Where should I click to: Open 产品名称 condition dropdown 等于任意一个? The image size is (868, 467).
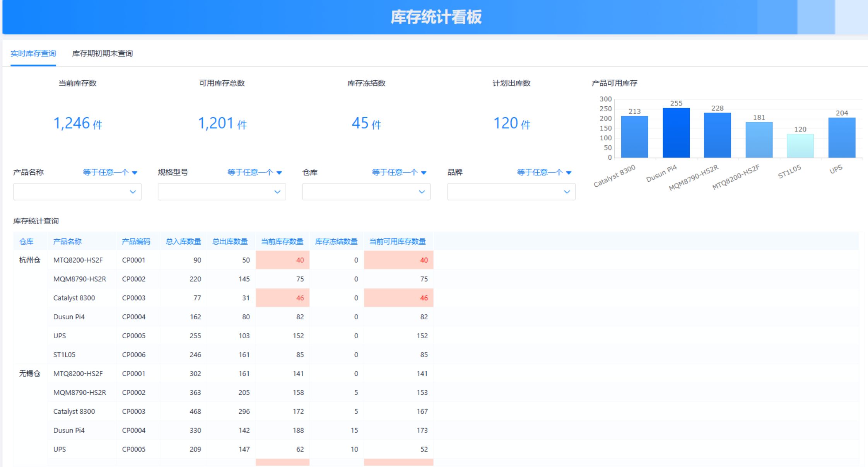(110, 172)
